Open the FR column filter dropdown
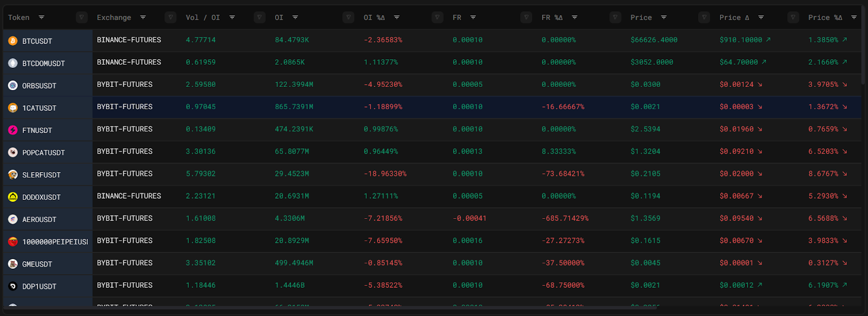Viewport: 868px width, 316px height. point(526,17)
